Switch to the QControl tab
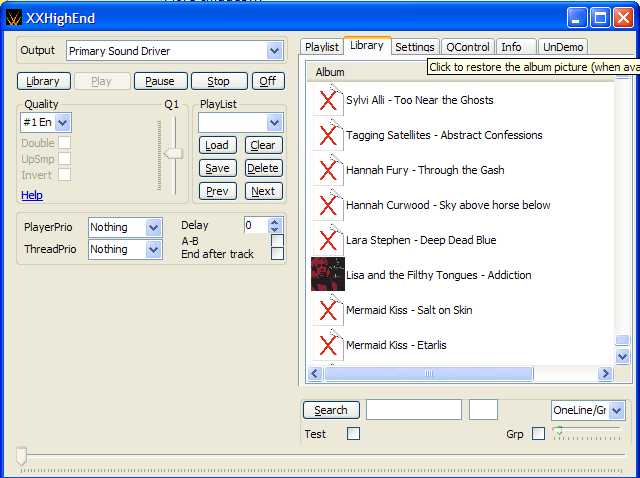Screen dimensions: 640x478 pos(468,47)
